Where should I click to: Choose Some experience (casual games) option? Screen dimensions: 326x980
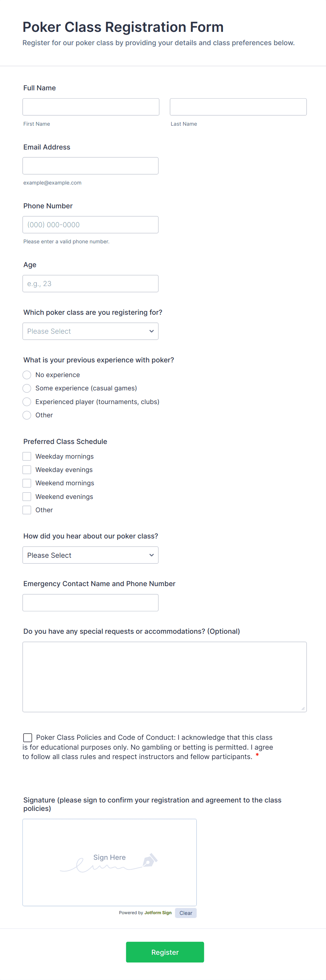pyautogui.click(x=27, y=388)
